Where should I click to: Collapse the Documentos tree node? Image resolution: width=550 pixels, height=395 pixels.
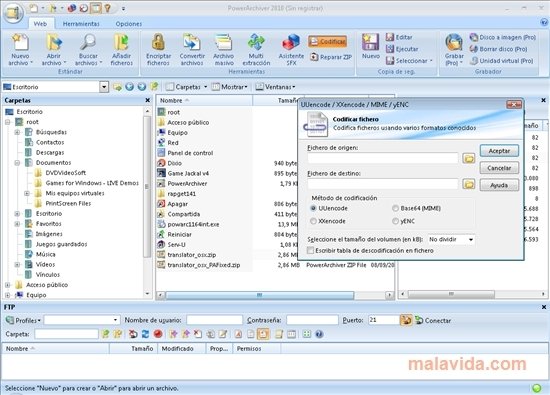[x=17, y=163]
